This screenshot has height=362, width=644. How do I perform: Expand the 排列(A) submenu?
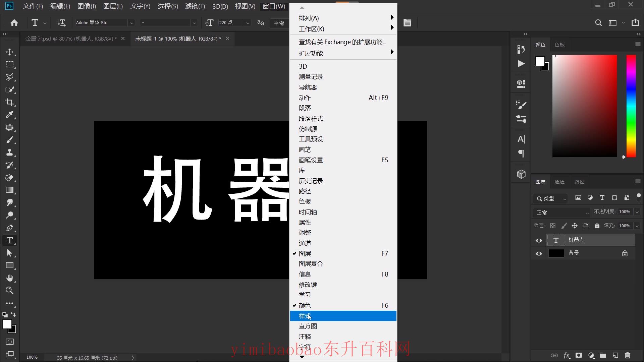(x=343, y=18)
